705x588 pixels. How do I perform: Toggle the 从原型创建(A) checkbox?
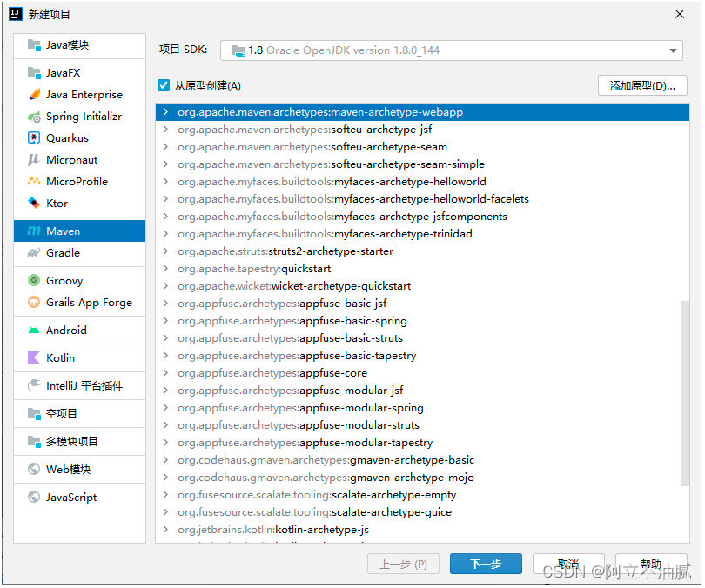(x=164, y=85)
